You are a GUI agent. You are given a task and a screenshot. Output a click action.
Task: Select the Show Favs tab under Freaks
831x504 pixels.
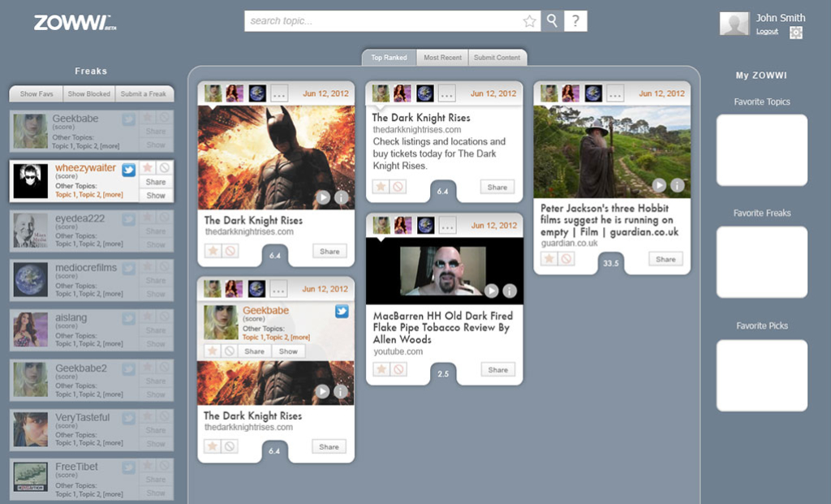tap(37, 94)
